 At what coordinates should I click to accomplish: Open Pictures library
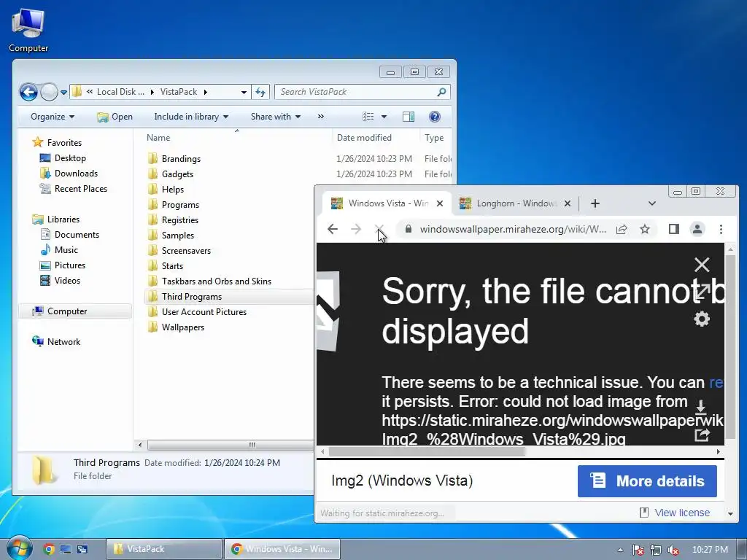click(63, 265)
